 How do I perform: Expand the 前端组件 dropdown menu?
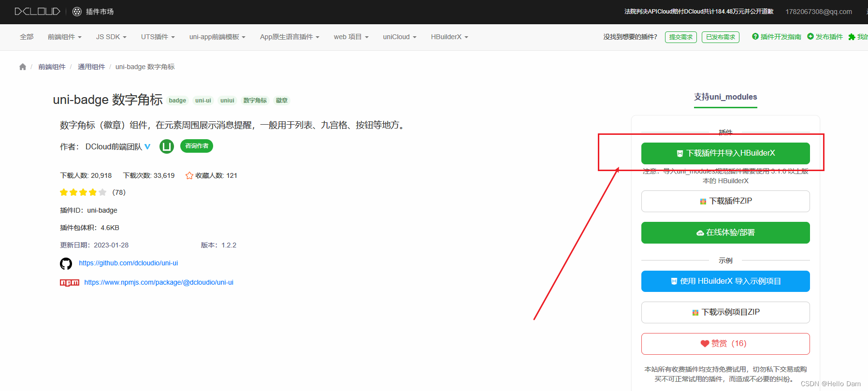click(65, 37)
